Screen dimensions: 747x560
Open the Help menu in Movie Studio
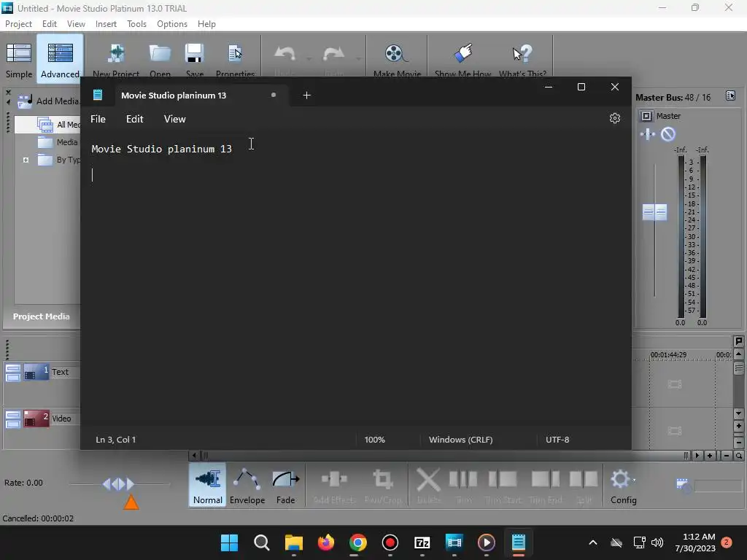coord(206,24)
